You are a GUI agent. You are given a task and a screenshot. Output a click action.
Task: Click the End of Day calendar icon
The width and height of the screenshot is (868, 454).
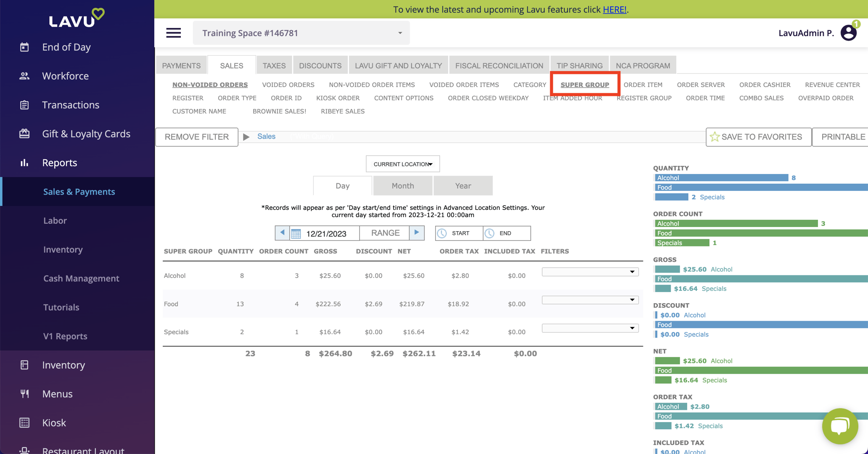pyautogui.click(x=24, y=47)
